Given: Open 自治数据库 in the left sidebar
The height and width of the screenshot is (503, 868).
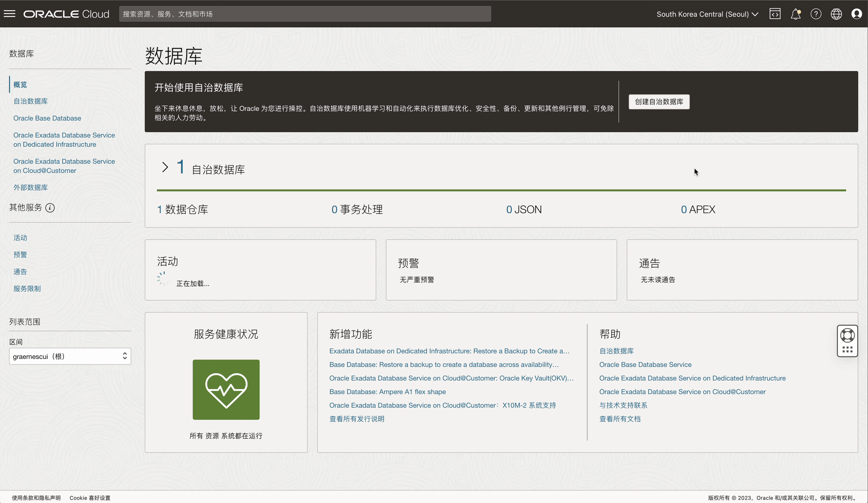Looking at the screenshot, I should 31,101.
